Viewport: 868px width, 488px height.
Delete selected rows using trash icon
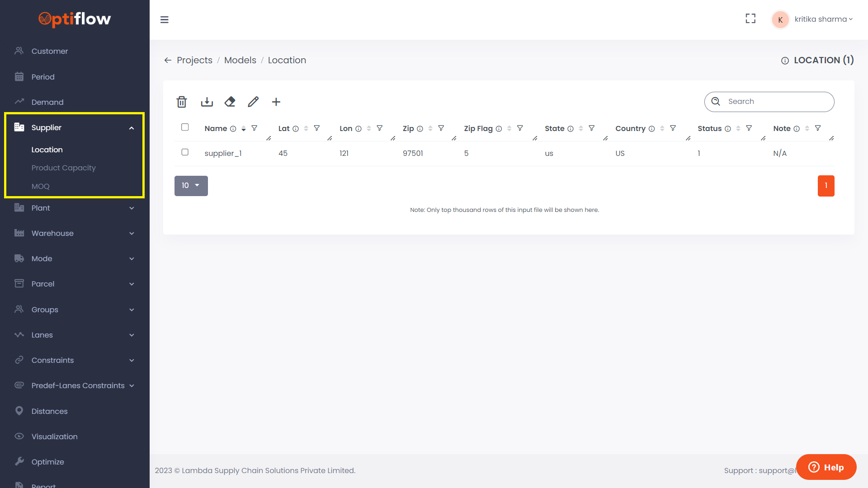pyautogui.click(x=181, y=102)
